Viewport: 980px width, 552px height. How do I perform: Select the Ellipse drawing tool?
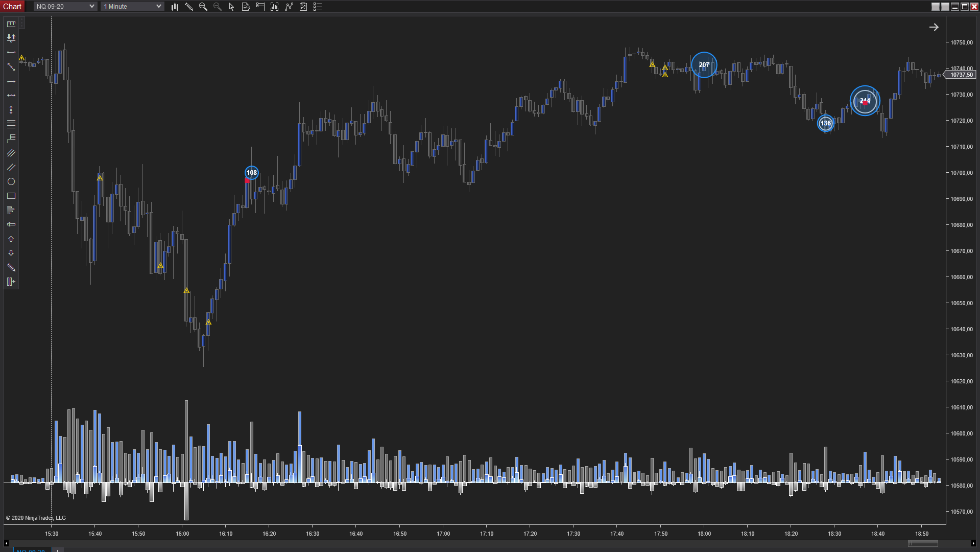click(11, 182)
